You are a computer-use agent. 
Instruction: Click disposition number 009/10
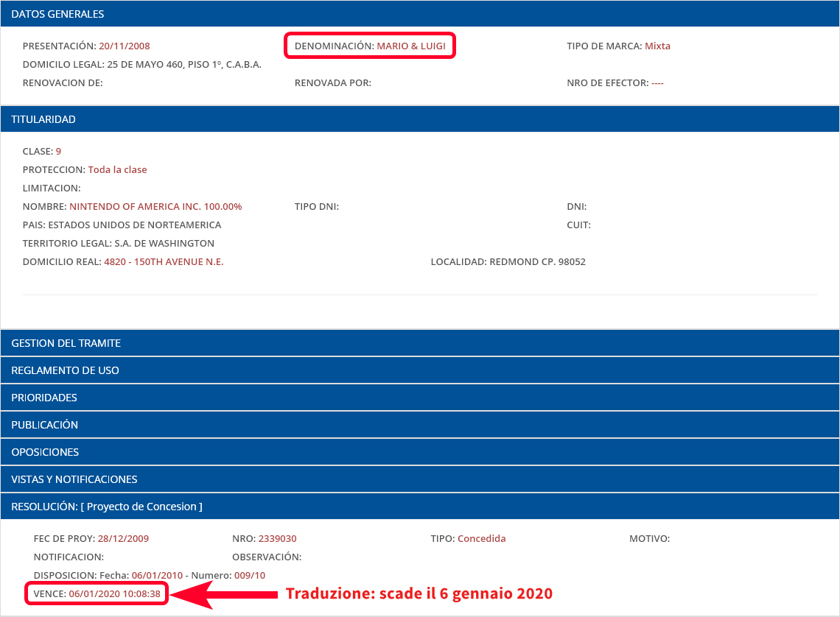point(250,576)
